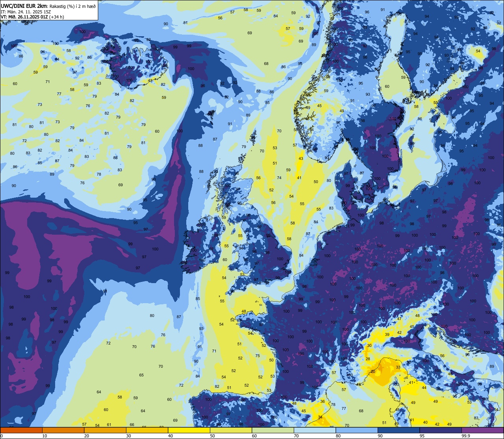This screenshot has height=439, width=504.
Task: Click the map value '75' in the Bay of Biscay
Action: tap(258, 356)
